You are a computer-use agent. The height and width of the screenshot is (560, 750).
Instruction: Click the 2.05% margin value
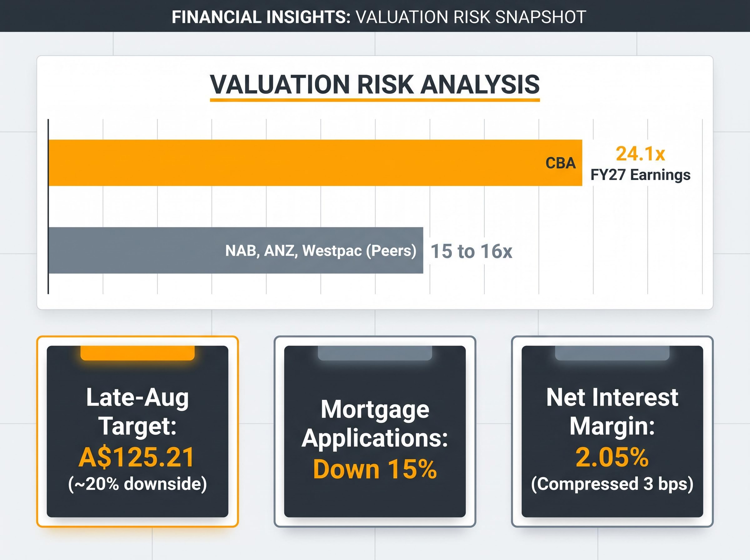pyautogui.click(x=612, y=457)
